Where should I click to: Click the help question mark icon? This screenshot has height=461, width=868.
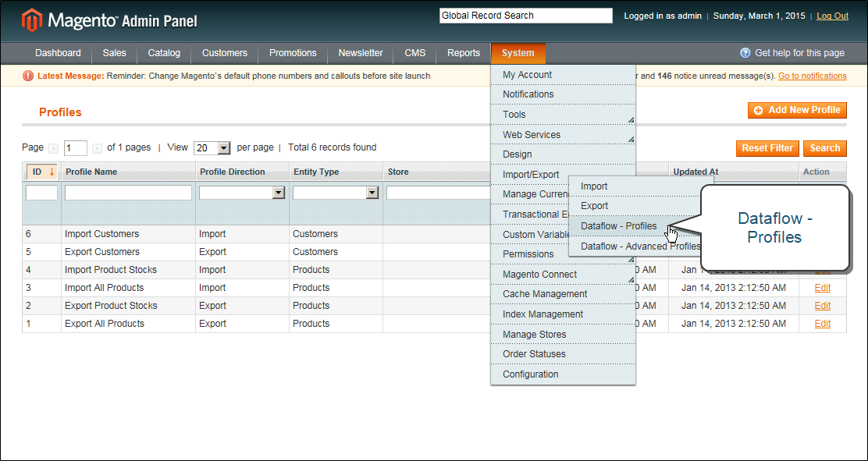click(745, 53)
